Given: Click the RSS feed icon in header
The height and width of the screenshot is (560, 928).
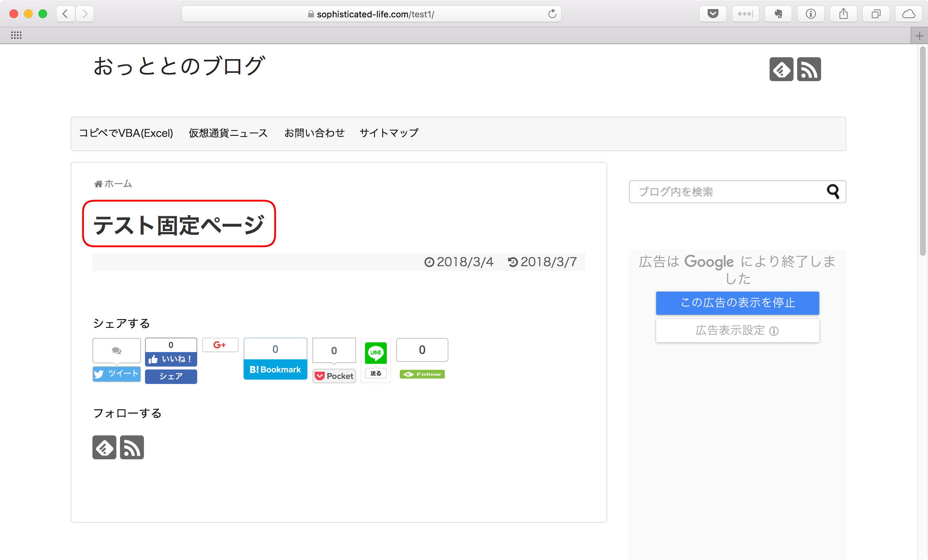Looking at the screenshot, I should coord(809,70).
